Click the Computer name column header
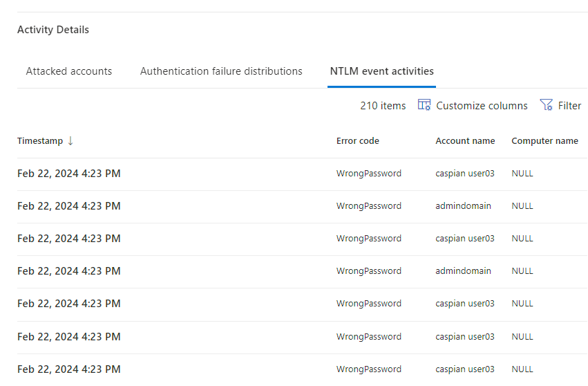This screenshot has height=386, width=588. coord(544,141)
